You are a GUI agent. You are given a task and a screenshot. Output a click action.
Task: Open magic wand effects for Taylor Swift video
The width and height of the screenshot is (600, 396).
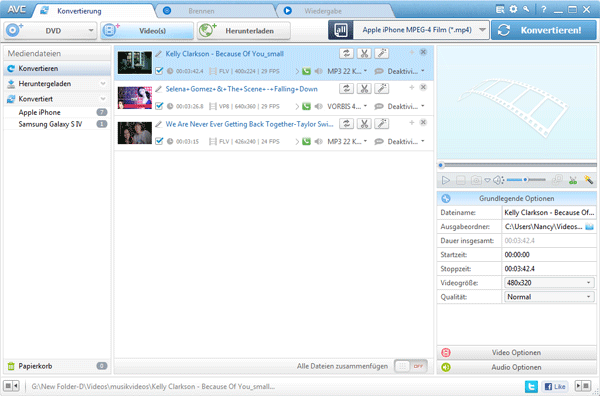point(382,124)
